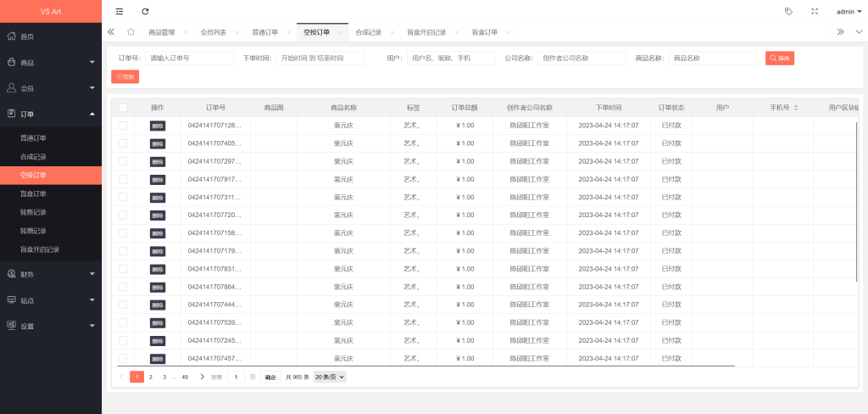Click the home icon tab

pos(131,31)
